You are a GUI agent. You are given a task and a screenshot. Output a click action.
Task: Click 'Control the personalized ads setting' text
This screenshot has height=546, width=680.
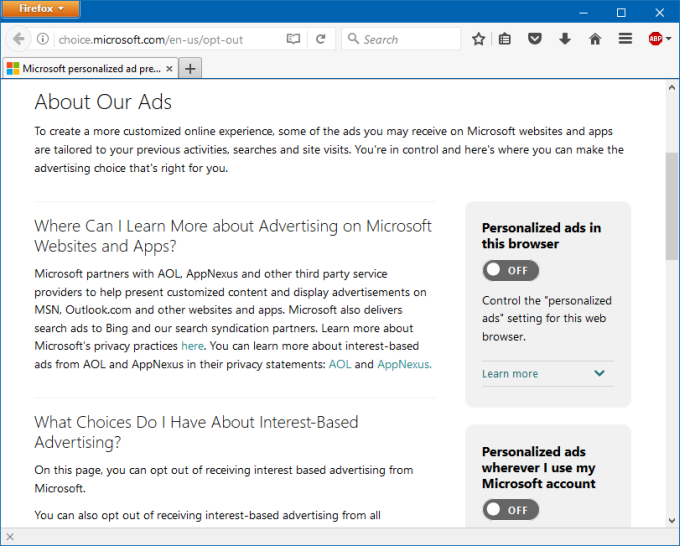(546, 318)
